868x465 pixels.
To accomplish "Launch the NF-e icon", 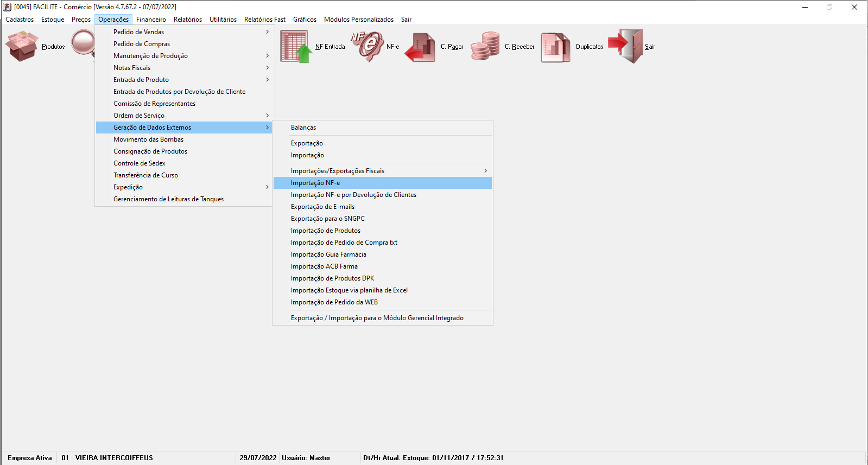I will click(x=368, y=46).
